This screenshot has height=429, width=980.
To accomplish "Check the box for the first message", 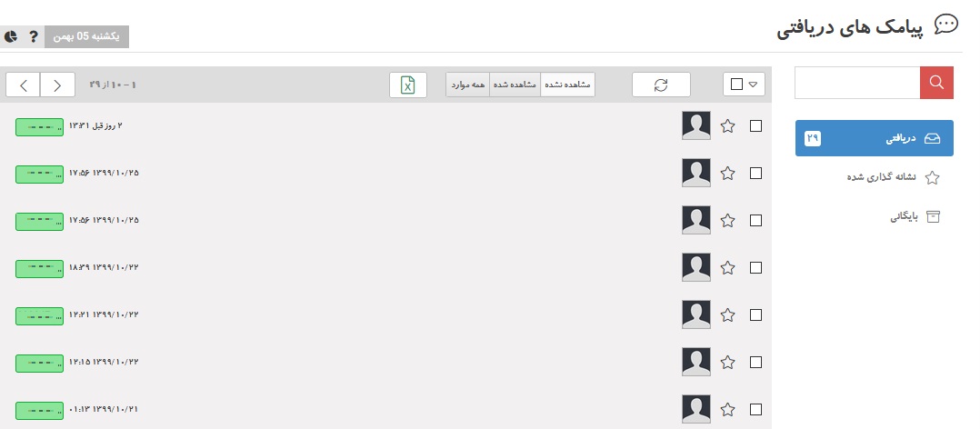I will point(755,126).
